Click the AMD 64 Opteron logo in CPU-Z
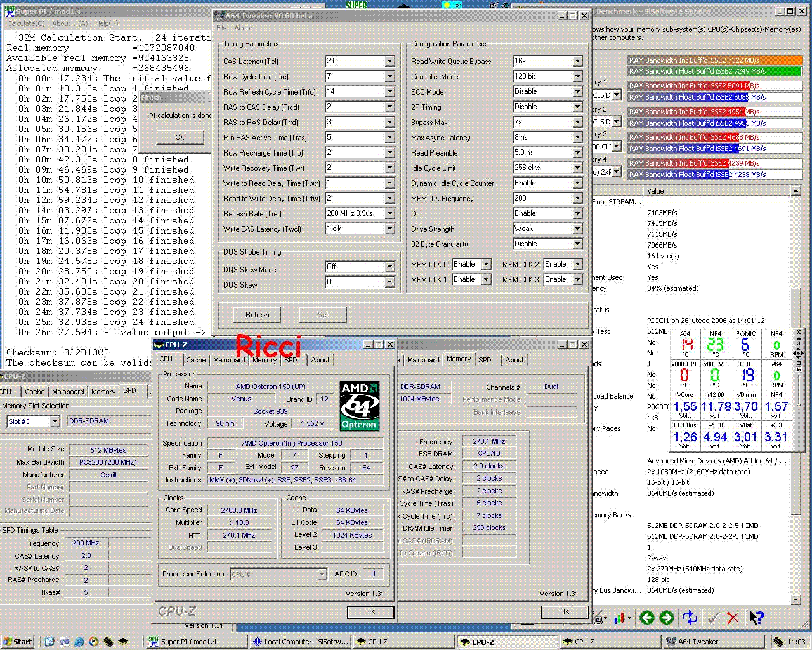The height and width of the screenshot is (650, 812). click(360, 406)
